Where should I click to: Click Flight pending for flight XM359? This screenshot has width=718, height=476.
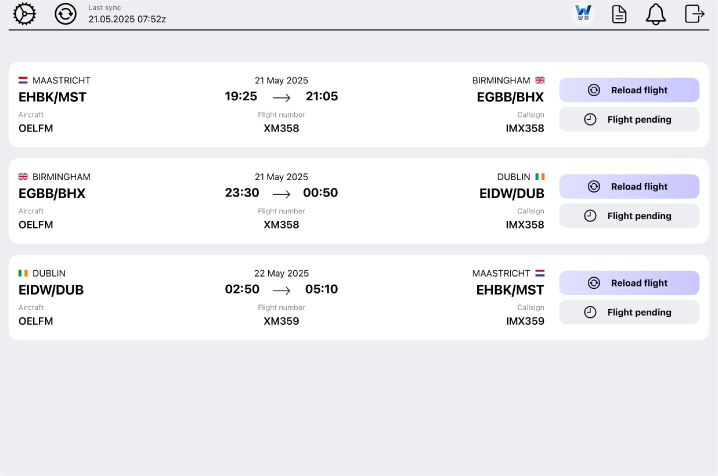tap(629, 312)
